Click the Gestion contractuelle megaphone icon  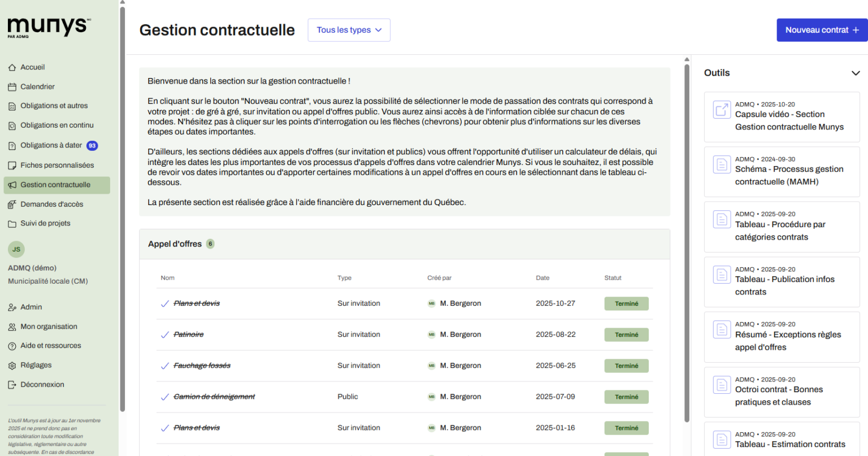pyautogui.click(x=12, y=185)
